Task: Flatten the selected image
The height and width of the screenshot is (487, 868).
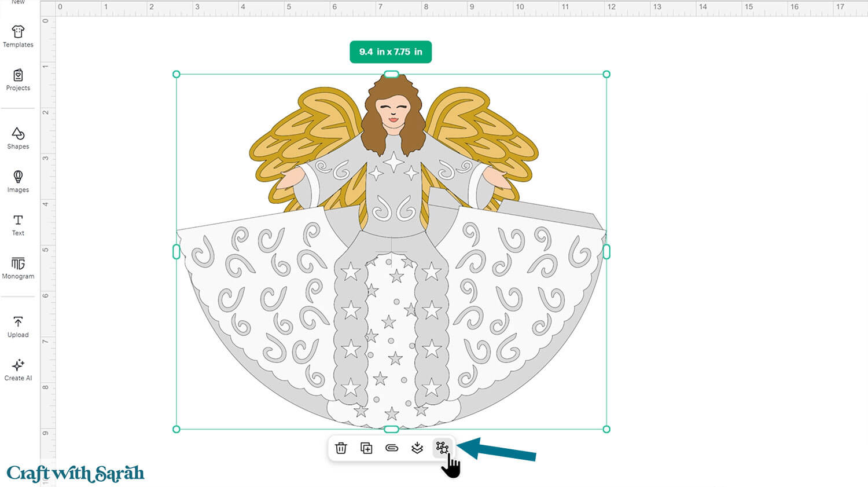Action: [418, 448]
